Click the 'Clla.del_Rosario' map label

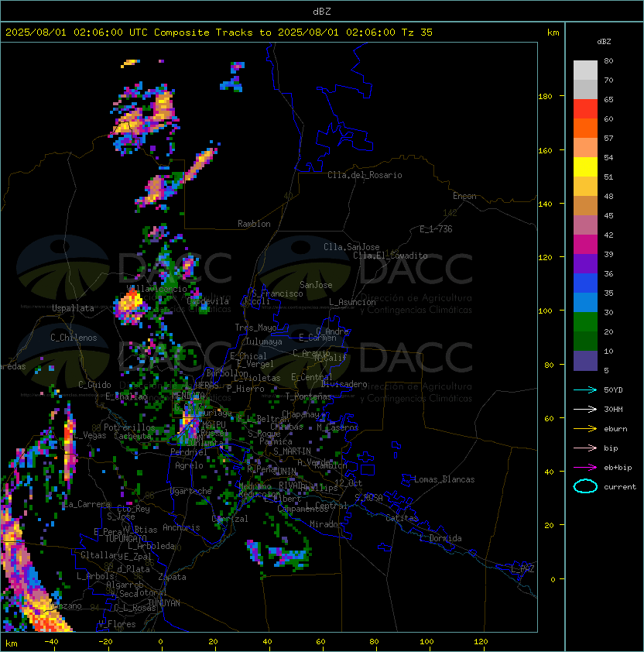(365, 175)
